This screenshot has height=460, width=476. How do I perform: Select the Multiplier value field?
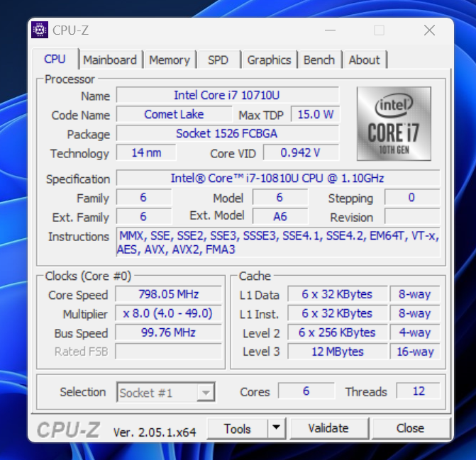point(167,313)
